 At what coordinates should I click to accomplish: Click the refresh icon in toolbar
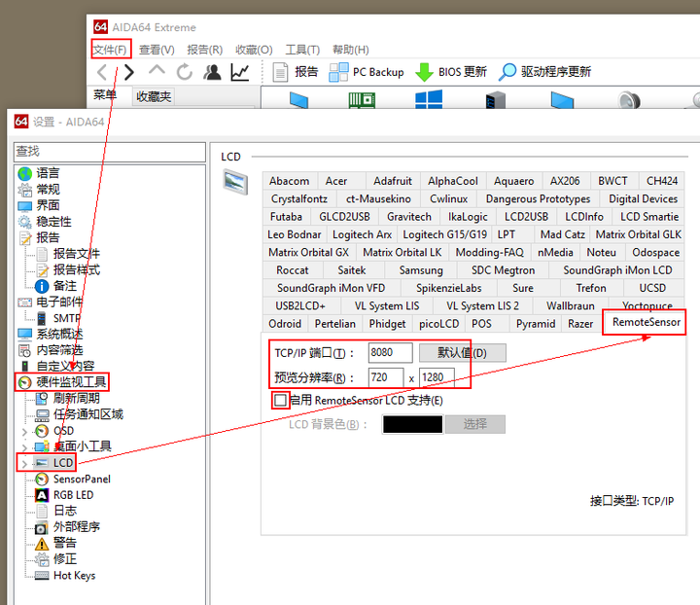coord(184,72)
